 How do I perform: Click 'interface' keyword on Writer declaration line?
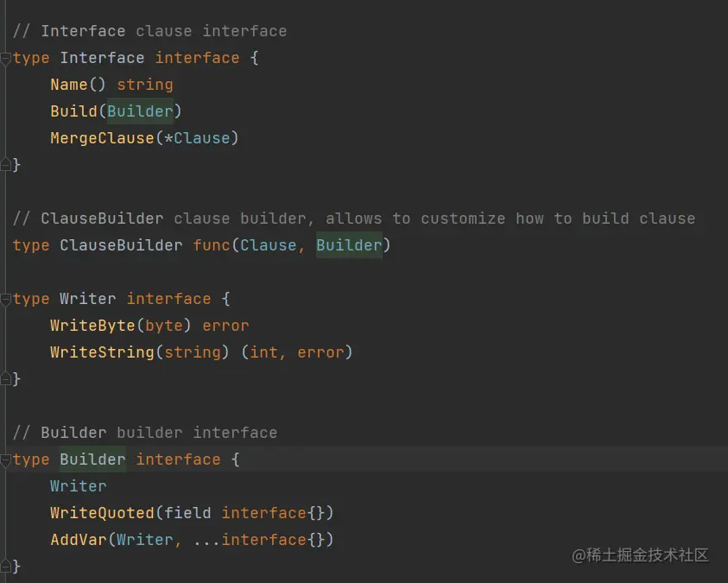pos(168,299)
